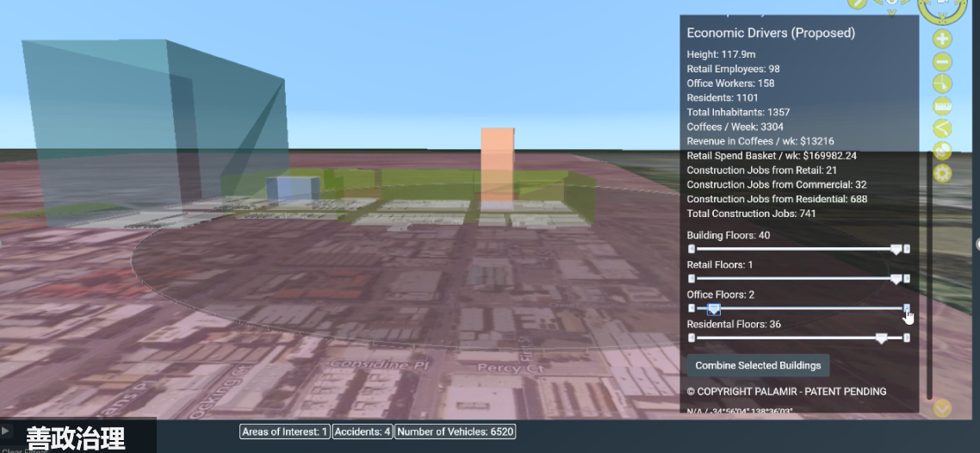Select the Accidents: 4 badge
This screenshot has height=453, width=980.
pyautogui.click(x=363, y=431)
